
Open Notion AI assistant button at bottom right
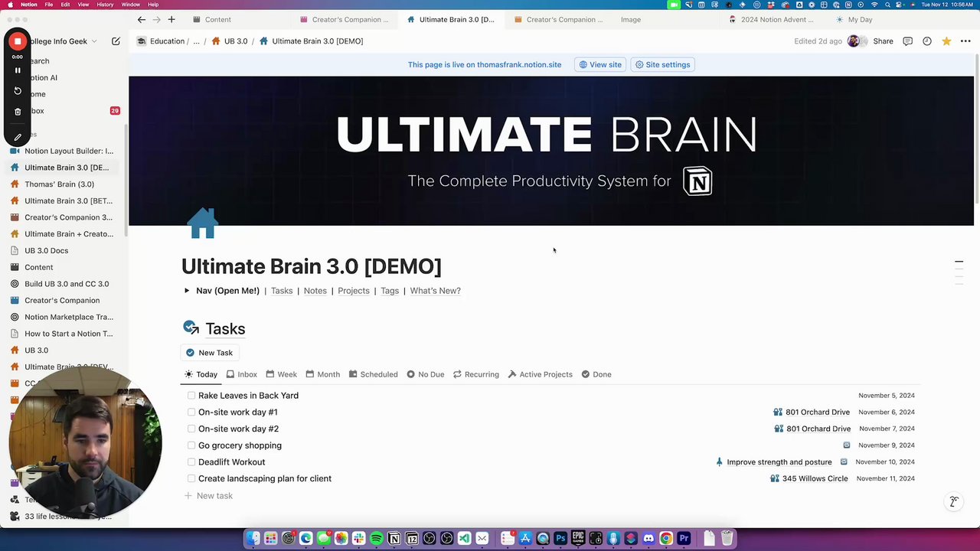pyautogui.click(x=954, y=502)
